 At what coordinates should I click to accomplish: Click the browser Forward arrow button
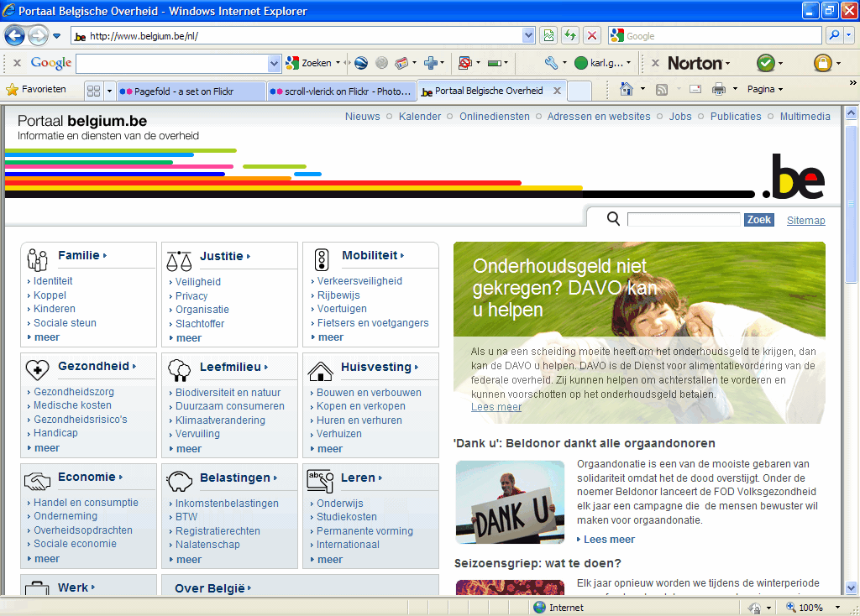tap(38, 36)
